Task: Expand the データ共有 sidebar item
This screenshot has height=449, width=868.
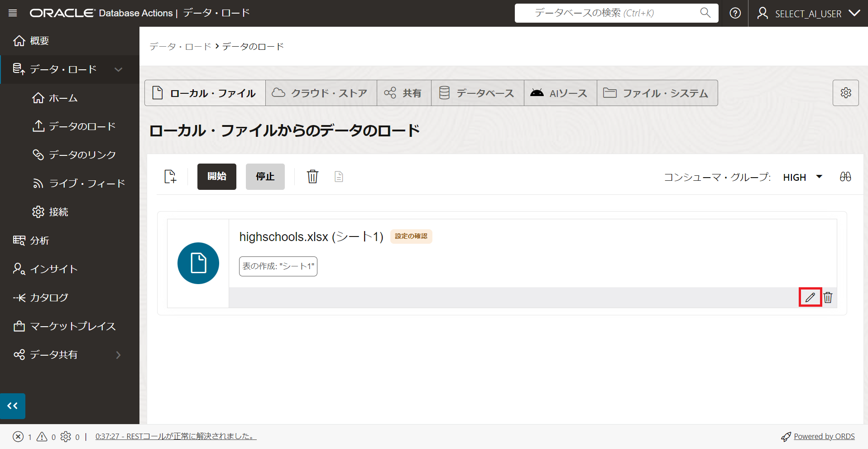Action: click(x=119, y=355)
